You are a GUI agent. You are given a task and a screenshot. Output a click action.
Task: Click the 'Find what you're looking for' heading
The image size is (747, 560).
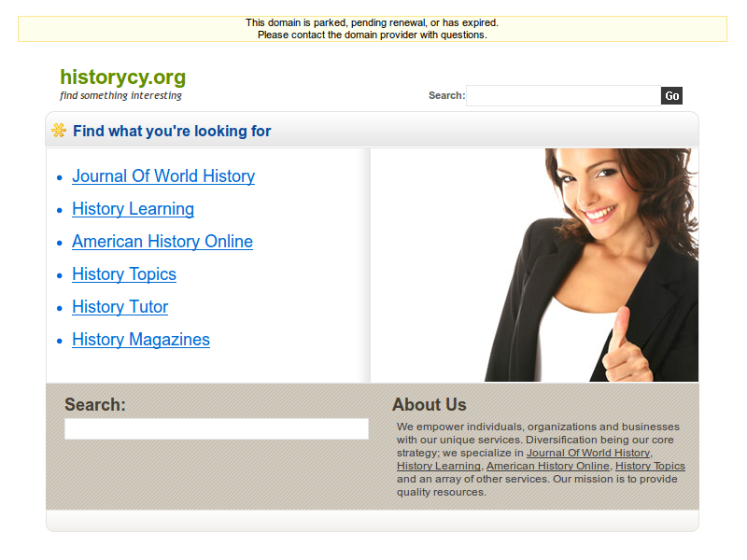pyautogui.click(x=172, y=131)
